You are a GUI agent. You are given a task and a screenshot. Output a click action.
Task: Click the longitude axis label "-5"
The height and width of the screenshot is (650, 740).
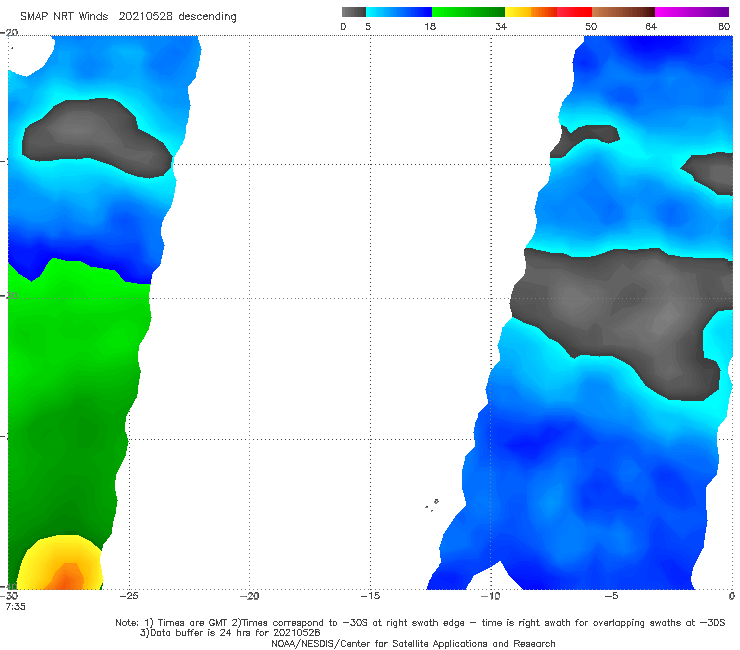611,596
